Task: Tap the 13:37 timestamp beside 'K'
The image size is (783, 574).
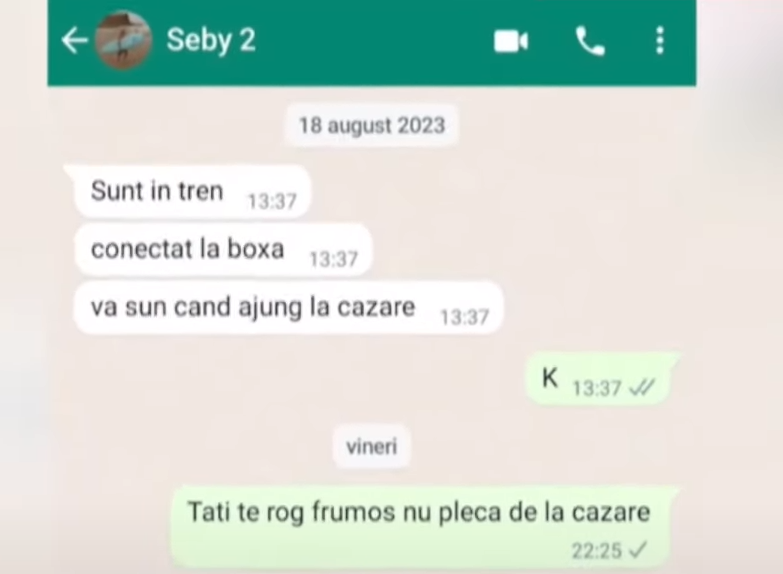Action: point(597,388)
